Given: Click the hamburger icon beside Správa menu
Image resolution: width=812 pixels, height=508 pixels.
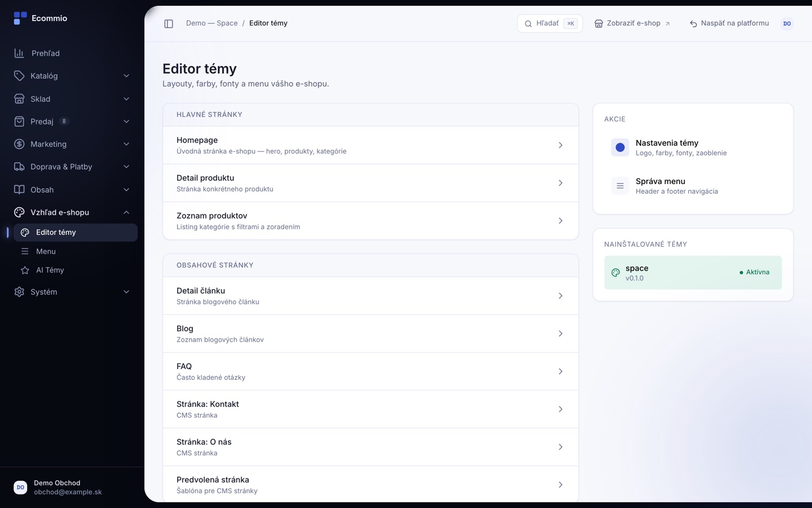Looking at the screenshot, I should click(620, 186).
